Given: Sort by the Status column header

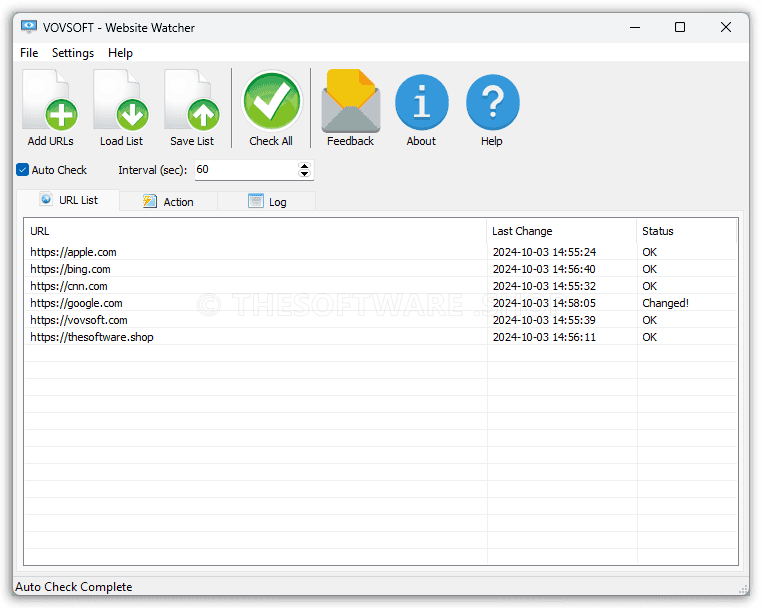Looking at the screenshot, I should coord(687,231).
